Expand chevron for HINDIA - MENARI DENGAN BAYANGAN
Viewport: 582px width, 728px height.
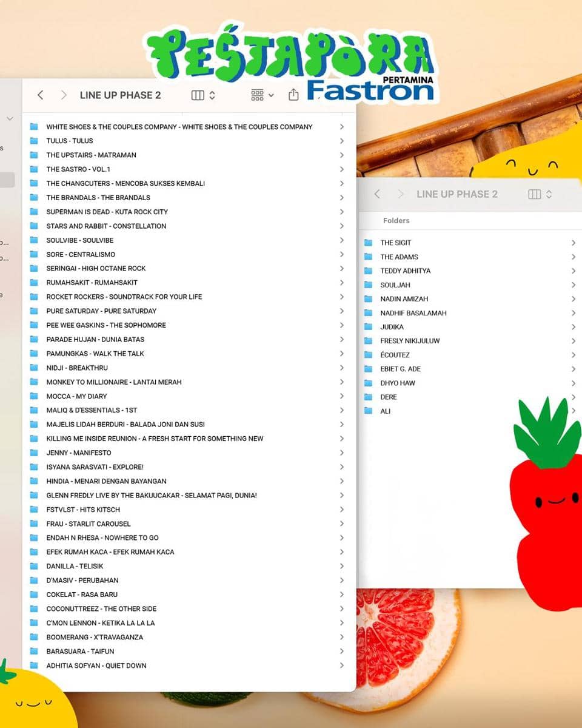tap(342, 481)
